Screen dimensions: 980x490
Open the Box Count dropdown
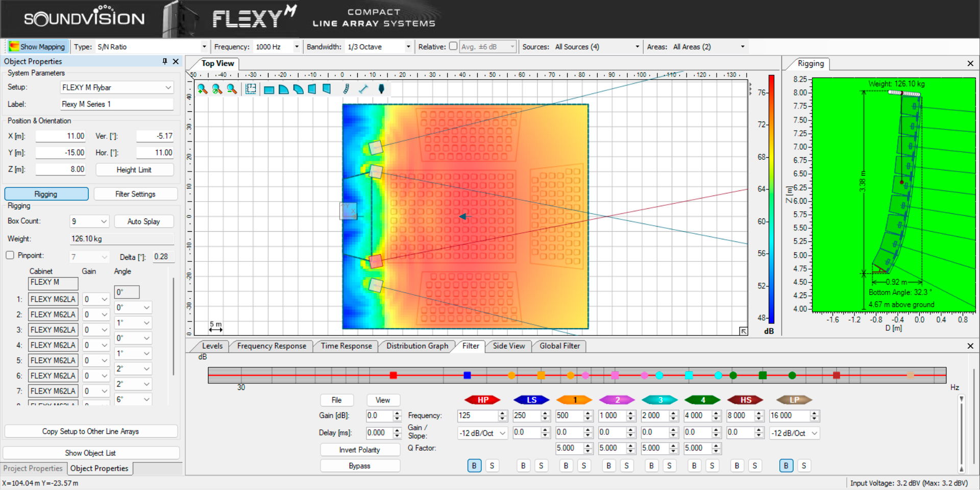click(x=89, y=221)
